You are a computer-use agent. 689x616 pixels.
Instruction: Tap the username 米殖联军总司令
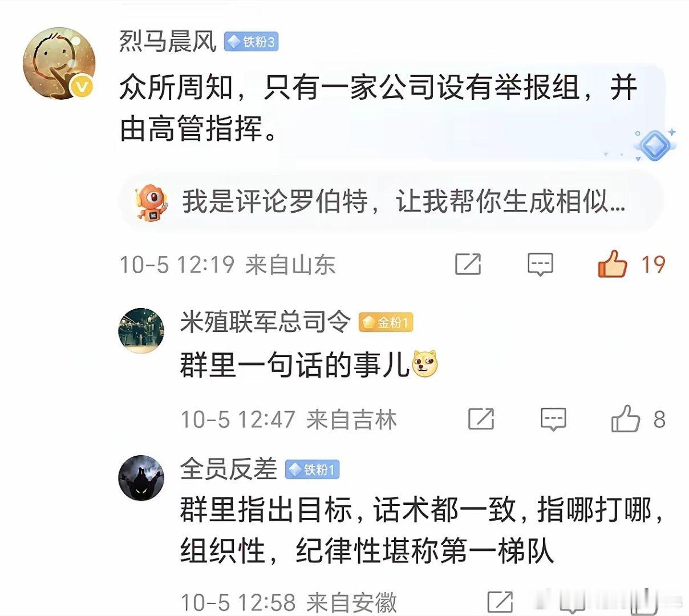pyautogui.click(x=265, y=322)
